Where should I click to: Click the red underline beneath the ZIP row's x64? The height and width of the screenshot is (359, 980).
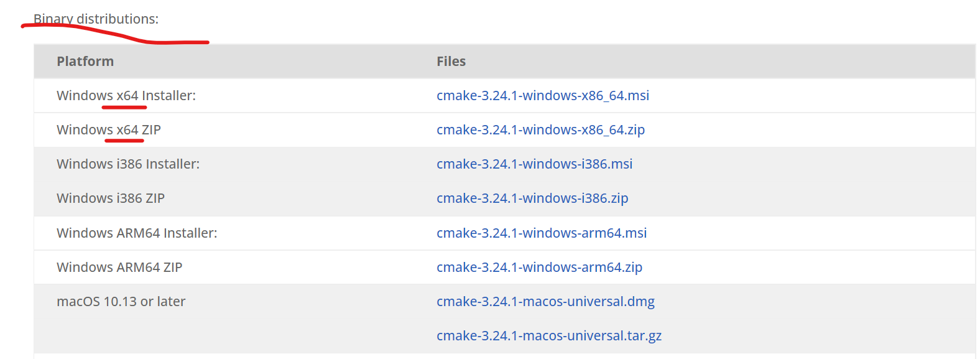[x=124, y=141]
